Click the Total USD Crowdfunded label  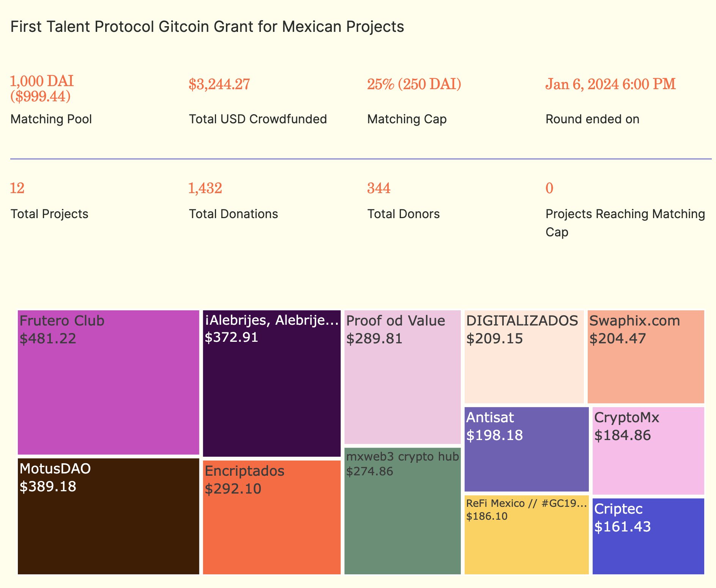(x=258, y=119)
